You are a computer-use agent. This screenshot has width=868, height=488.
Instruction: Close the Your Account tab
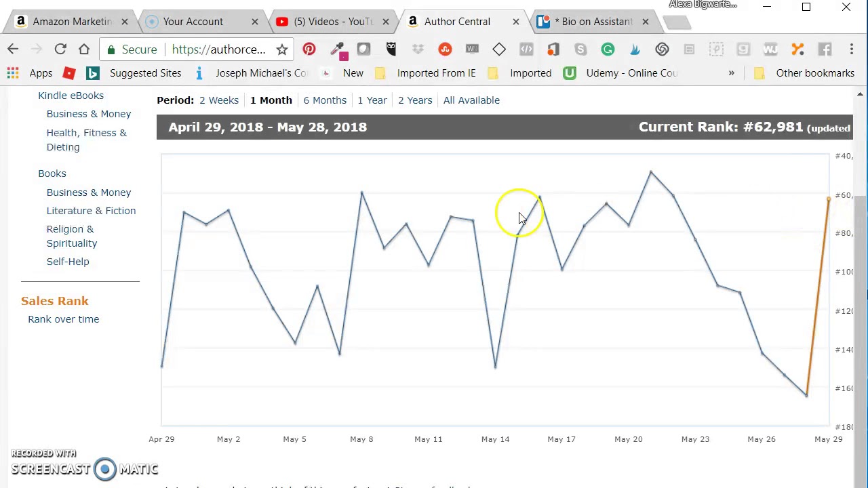point(255,22)
